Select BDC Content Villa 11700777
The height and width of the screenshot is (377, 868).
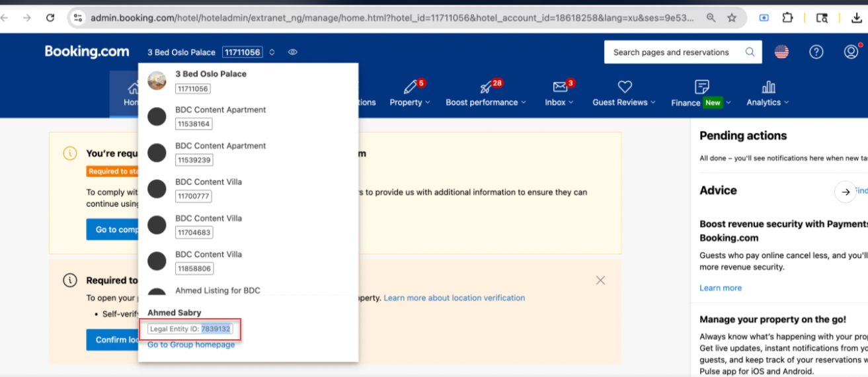[248, 189]
